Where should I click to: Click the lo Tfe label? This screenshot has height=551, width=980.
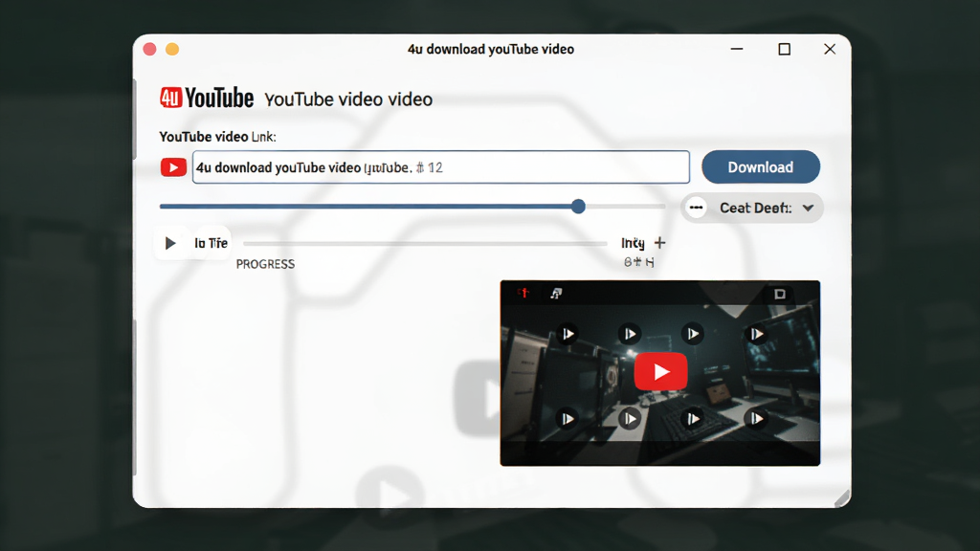click(x=211, y=243)
